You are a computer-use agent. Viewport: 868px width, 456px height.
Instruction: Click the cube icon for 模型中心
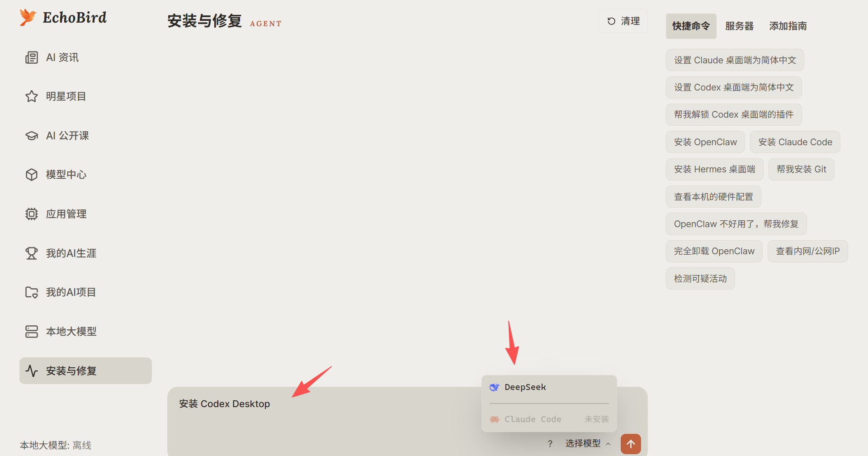[x=32, y=175]
